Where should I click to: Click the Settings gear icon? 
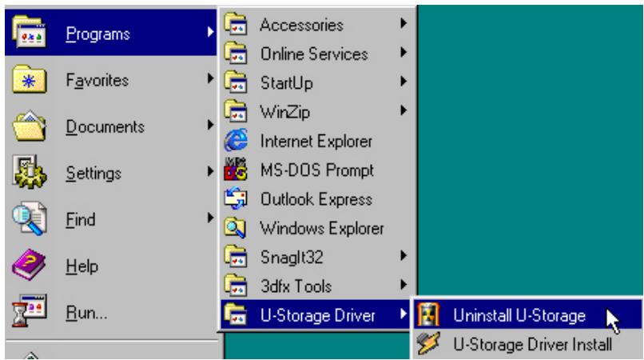[29, 172]
